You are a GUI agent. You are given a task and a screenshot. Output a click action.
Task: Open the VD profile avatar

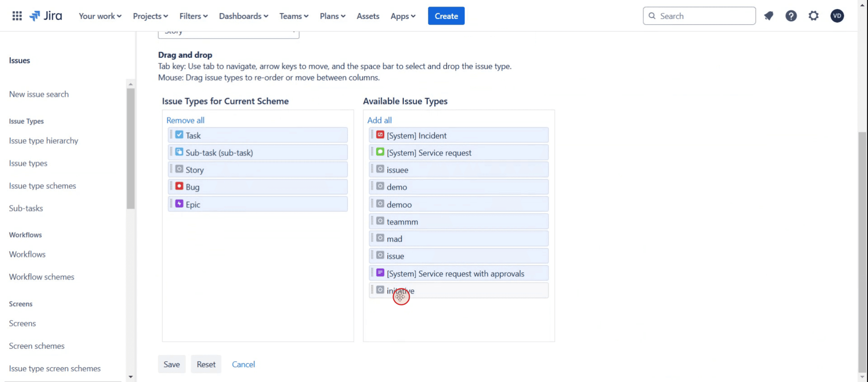click(837, 16)
